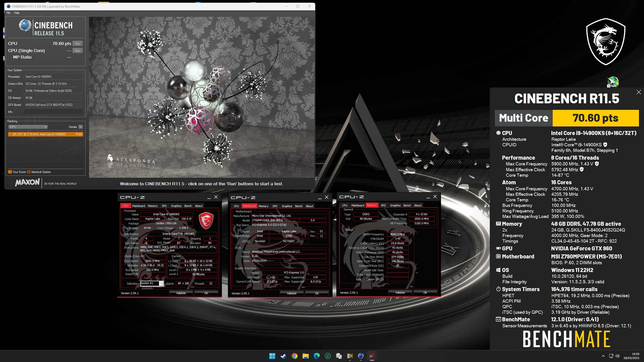Viewport: 644px width, 362px height.
Task: Open About tab in first CPU-Z window
Action: click(199, 206)
